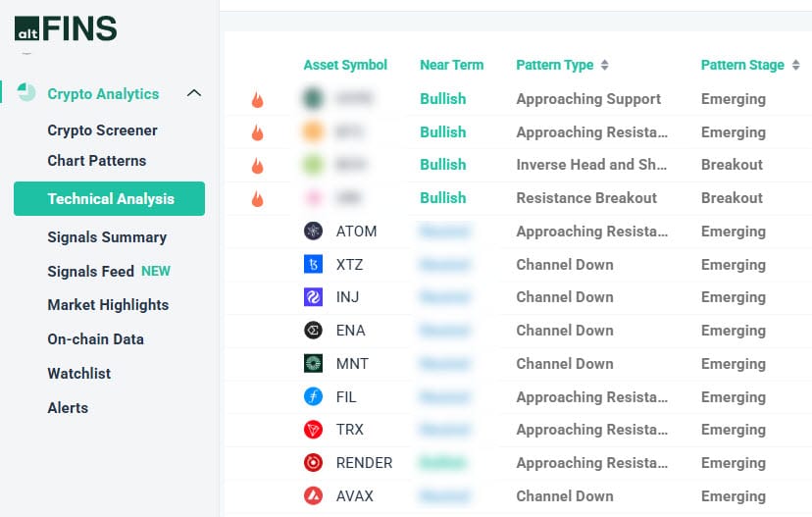This screenshot has height=517, width=812.
Task: Open Chart Patterns page
Action: pyautogui.click(x=97, y=161)
